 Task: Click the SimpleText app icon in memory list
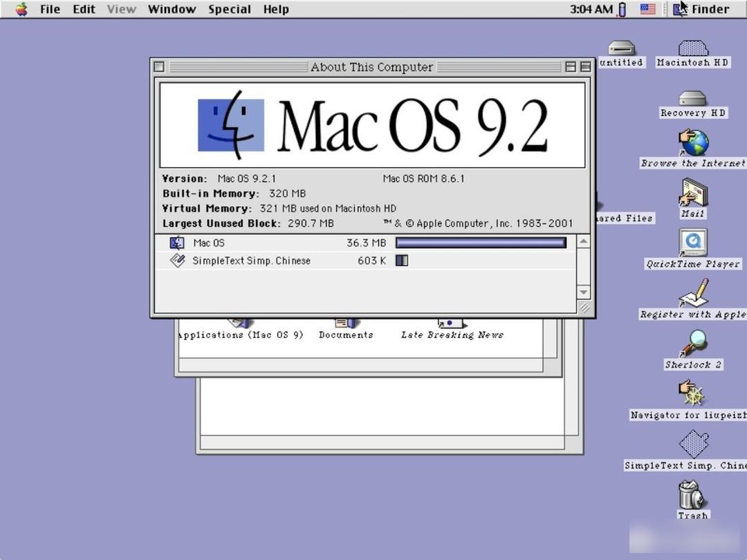coord(177,261)
